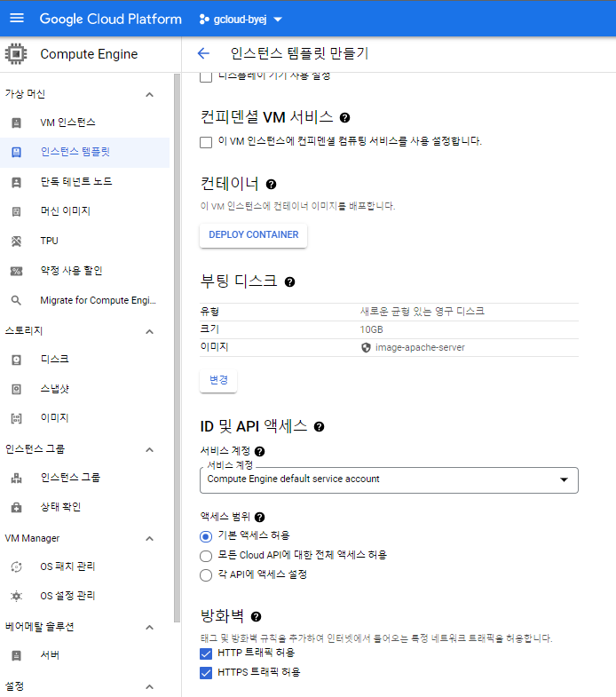Click the 변경 boot disk button
This screenshot has width=616, height=697.
click(x=218, y=380)
